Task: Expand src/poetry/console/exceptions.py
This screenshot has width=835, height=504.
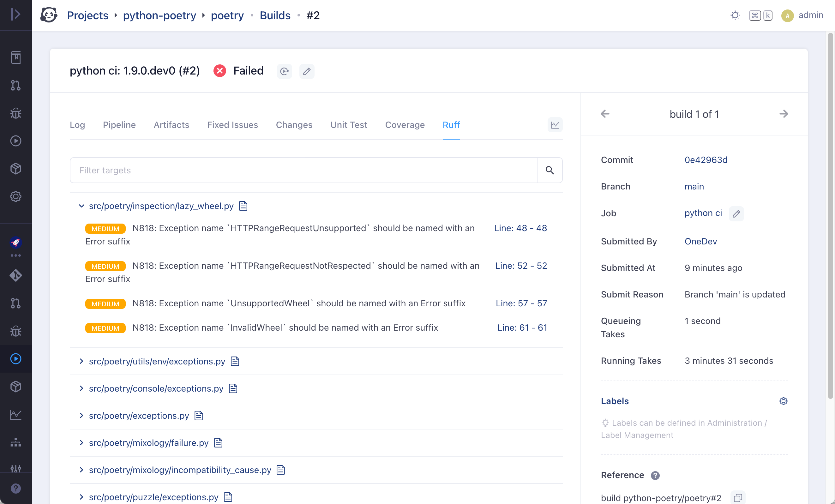Action: (x=81, y=388)
